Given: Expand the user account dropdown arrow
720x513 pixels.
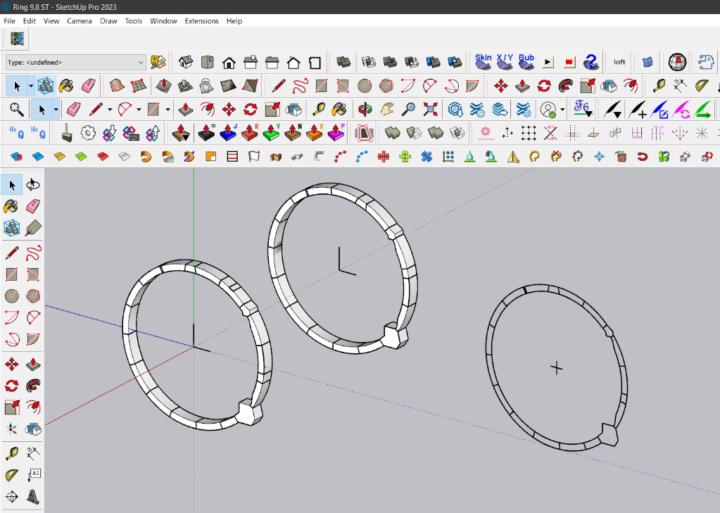Looking at the screenshot, I should pyautogui.click(x=562, y=109).
